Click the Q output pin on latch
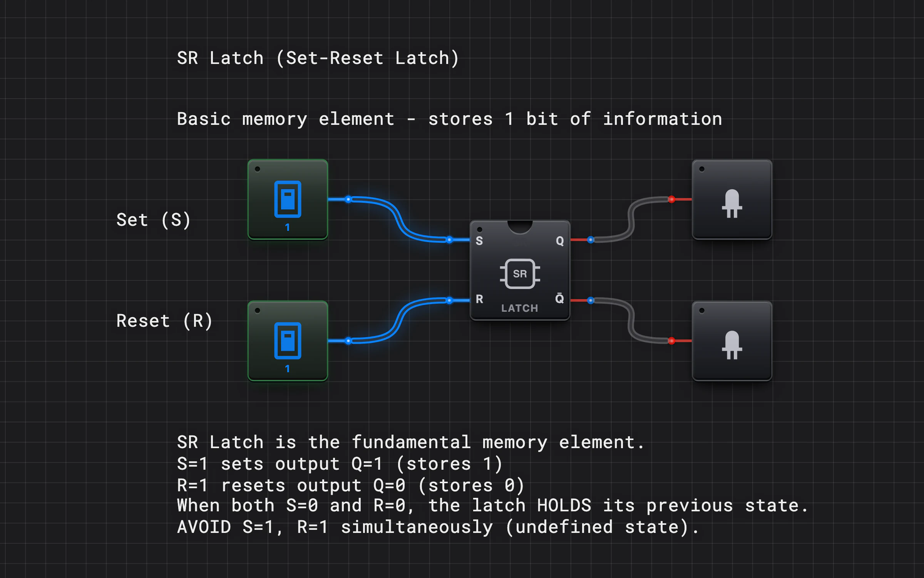 click(591, 240)
